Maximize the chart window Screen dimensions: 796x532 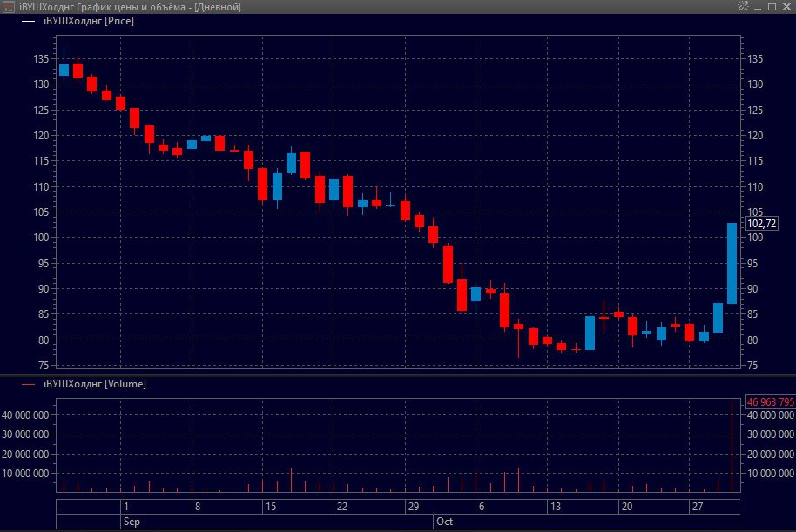pos(772,7)
